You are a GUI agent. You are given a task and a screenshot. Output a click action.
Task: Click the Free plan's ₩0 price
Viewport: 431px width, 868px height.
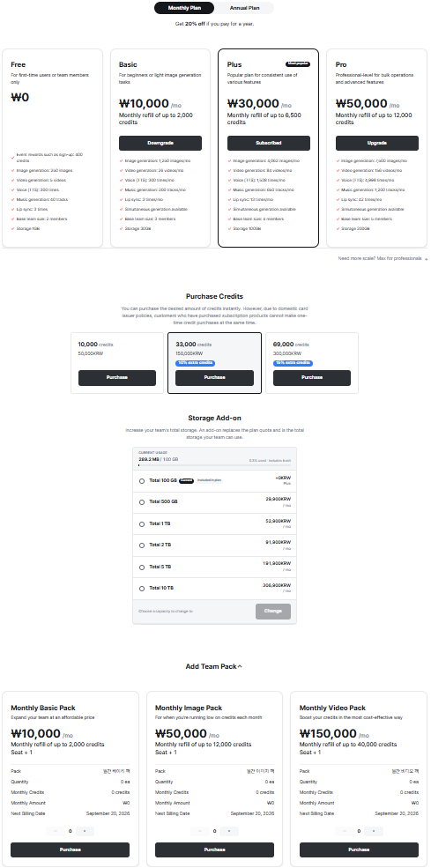(x=20, y=98)
